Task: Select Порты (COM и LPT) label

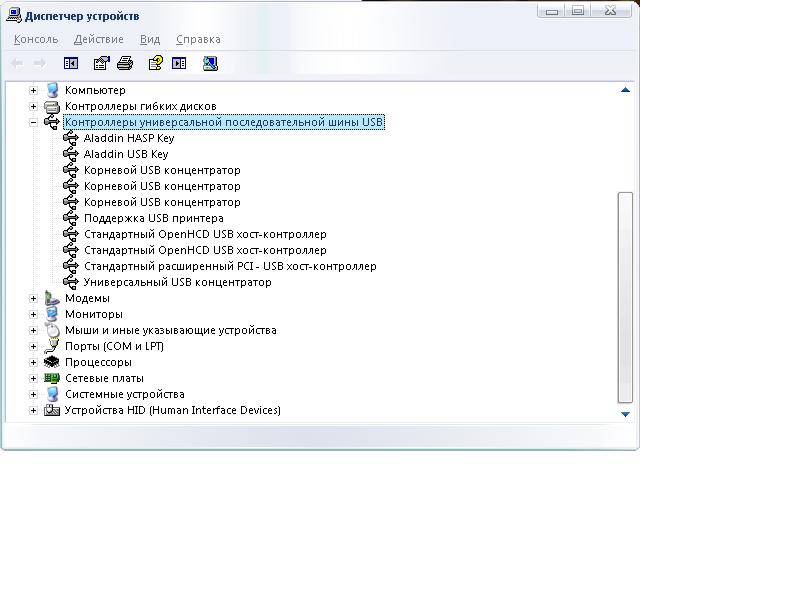Action: pyautogui.click(x=114, y=346)
